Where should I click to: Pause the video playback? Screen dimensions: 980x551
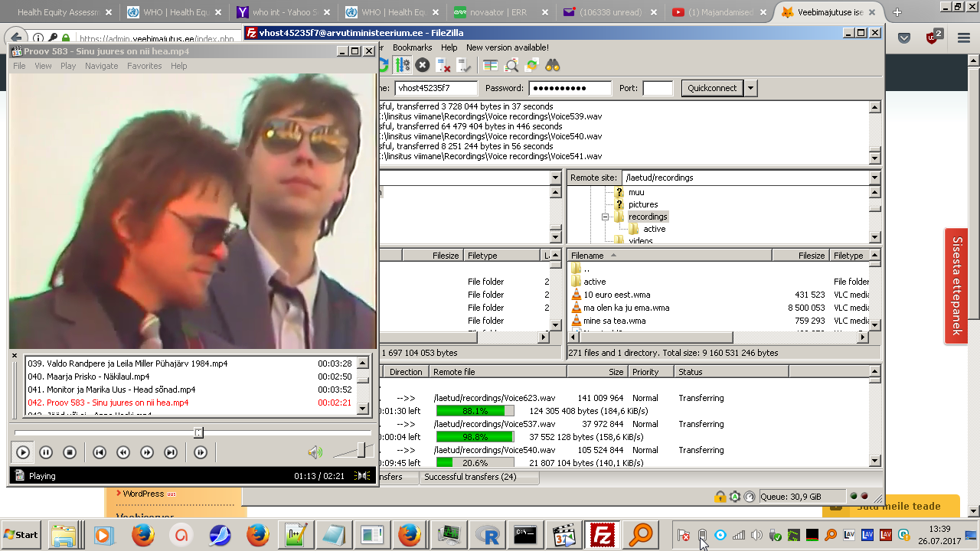tap(46, 452)
